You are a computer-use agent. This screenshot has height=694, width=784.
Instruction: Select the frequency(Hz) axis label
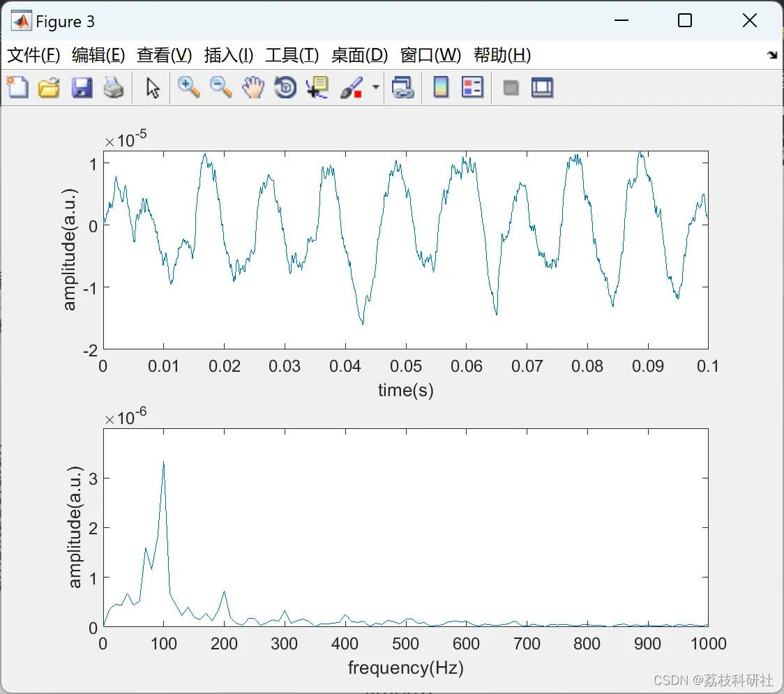405,667
